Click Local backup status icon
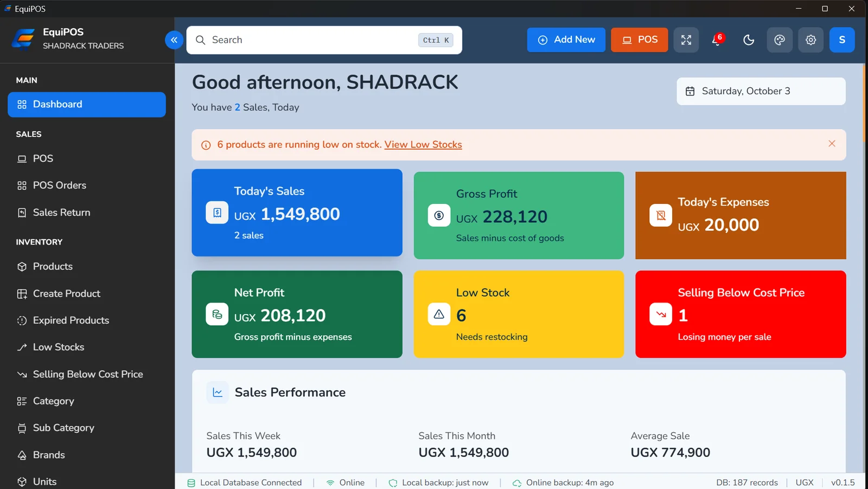This screenshot has width=868, height=489. click(x=393, y=483)
